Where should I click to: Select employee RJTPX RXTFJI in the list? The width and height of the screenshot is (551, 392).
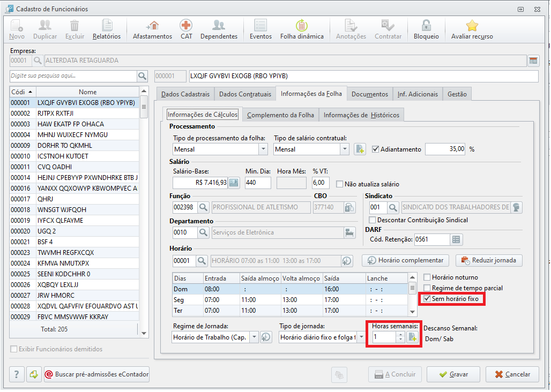74,114
